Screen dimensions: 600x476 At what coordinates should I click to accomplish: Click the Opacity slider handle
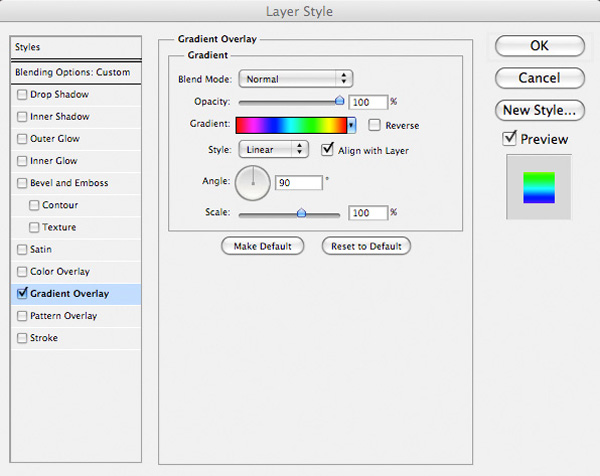coord(339,101)
